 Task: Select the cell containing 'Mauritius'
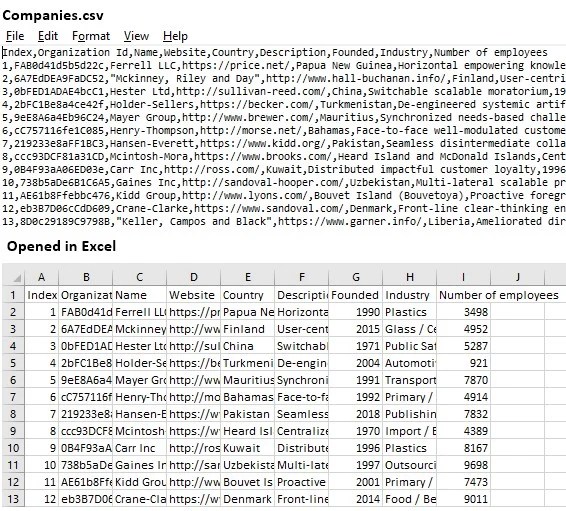click(248, 380)
